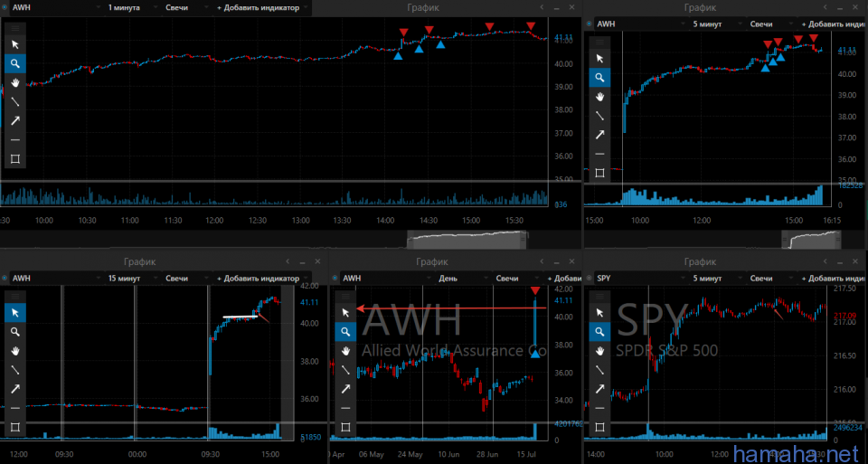The height and width of the screenshot is (464, 868).
Task: Activate the zoom magnifier in SPY chart
Action: pyautogui.click(x=599, y=332)
